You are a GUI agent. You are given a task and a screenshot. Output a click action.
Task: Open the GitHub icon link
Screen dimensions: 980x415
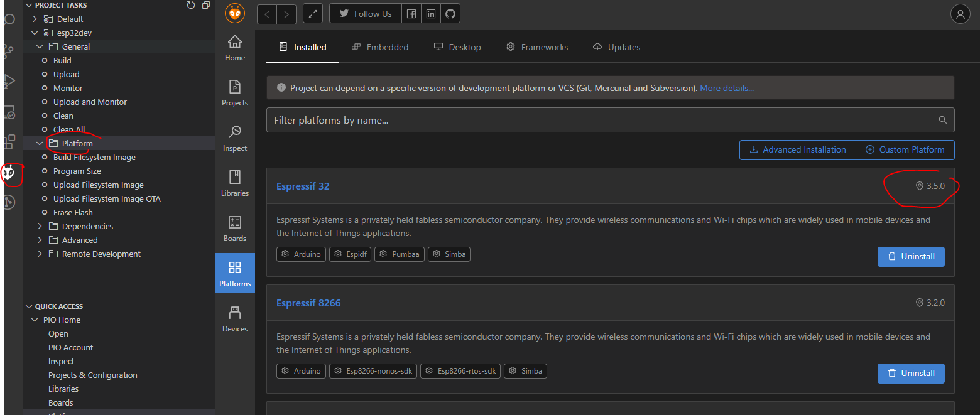(450, 14)
